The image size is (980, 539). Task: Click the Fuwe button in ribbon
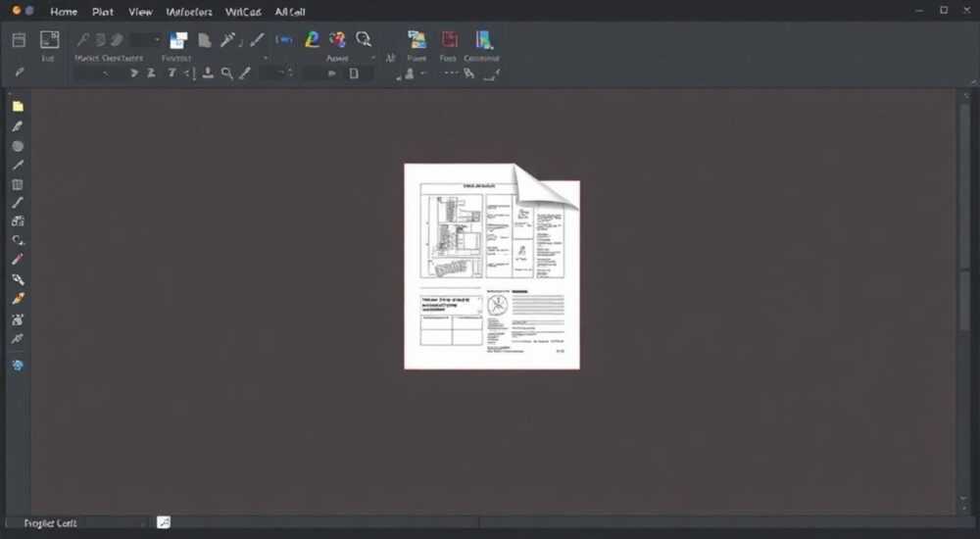pyautogui.click(x=416, y=46)
